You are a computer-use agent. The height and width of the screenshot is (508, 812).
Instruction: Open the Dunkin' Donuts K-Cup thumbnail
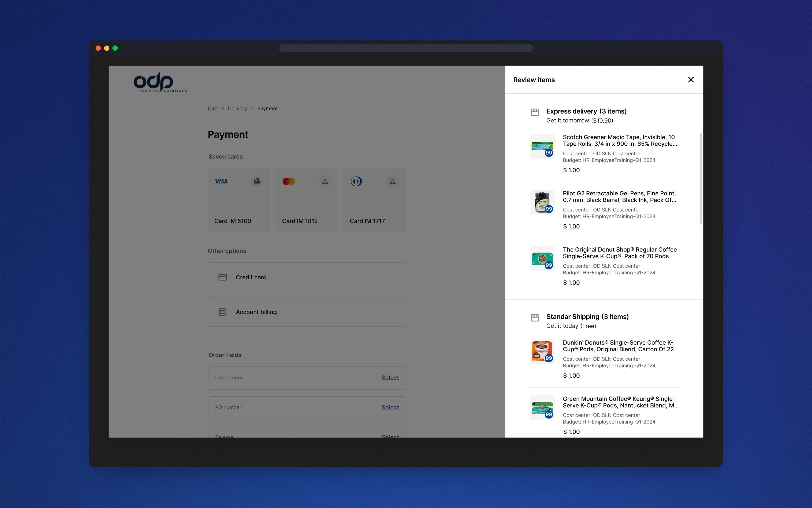[542, 351]
